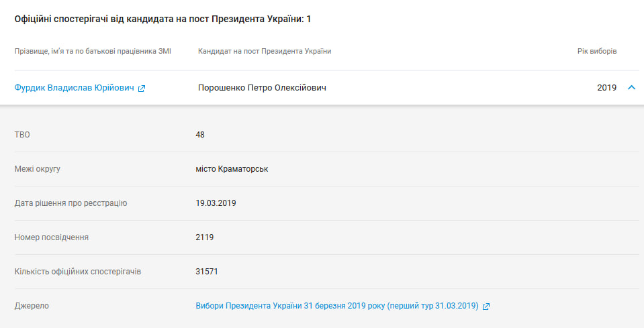The image size is (644, 328).
Task: Select the місто Краматорськ value
Action: (x=232, y=169)
